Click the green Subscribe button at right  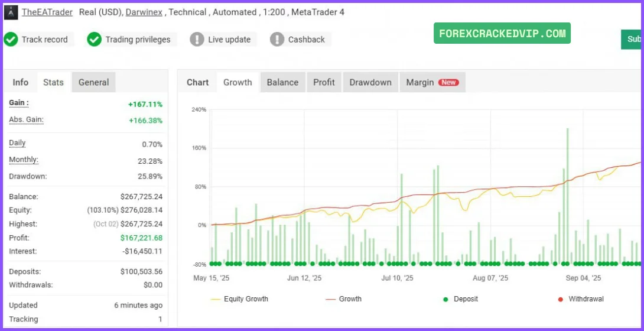(x=633, y=39)
